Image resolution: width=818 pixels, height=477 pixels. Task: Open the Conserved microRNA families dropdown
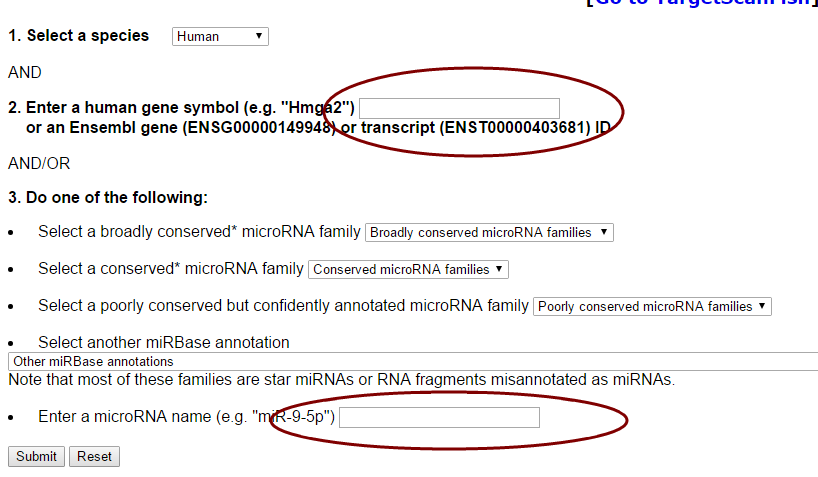point(409,269)
